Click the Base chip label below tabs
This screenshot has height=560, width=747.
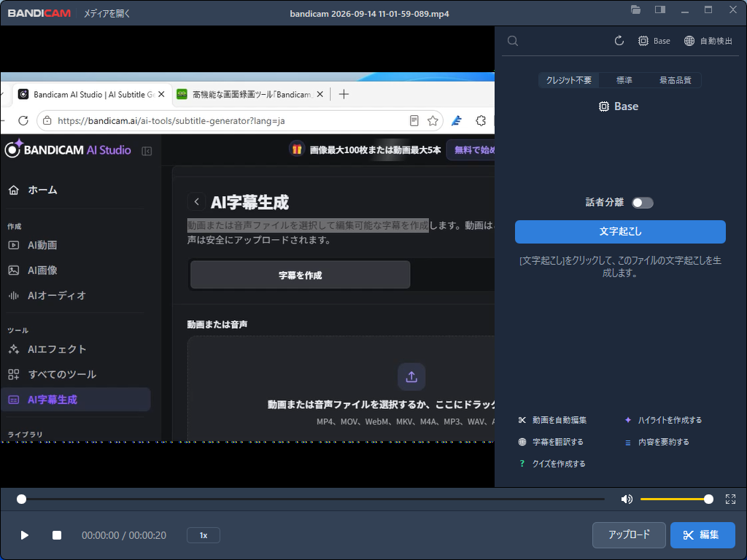(619, 106)
